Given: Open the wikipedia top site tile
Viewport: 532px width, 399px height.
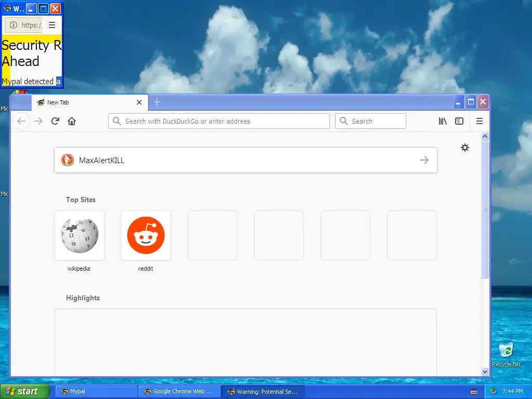Looking at the screenshot, I should click(x=79, y=235).
